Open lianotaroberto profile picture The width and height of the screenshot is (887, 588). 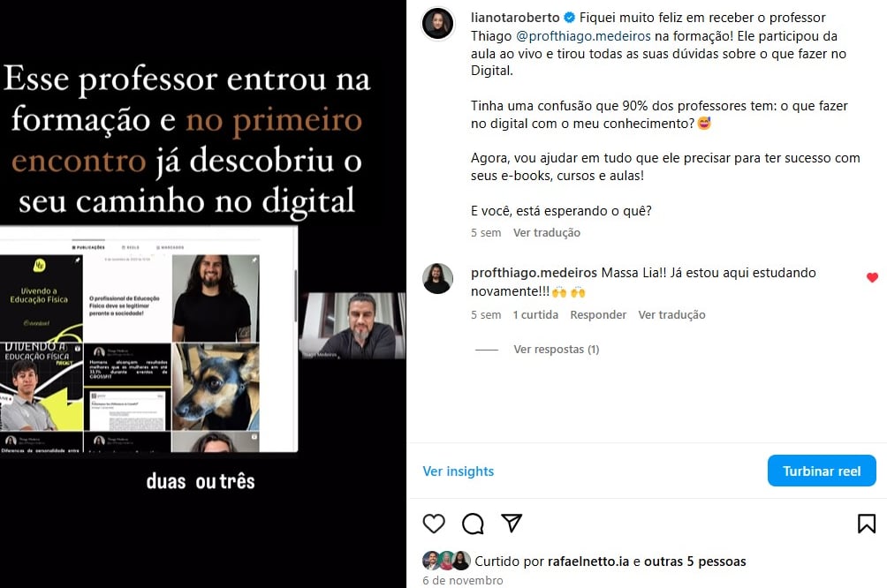tap(438, 24)
